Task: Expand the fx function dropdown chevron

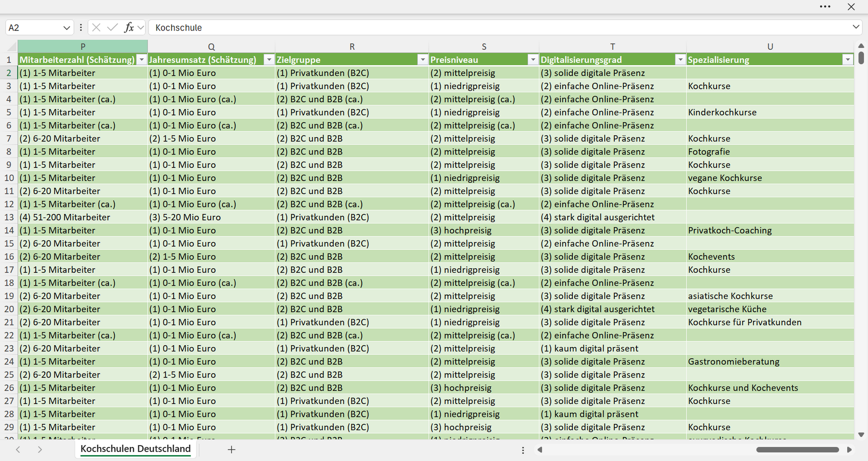Action: (140, 28)
